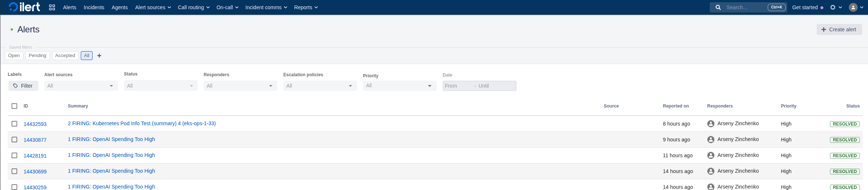Select checkbox for alert 14428191
The height and width of the screenshot is (190, 868).
(x=14, y=155)
